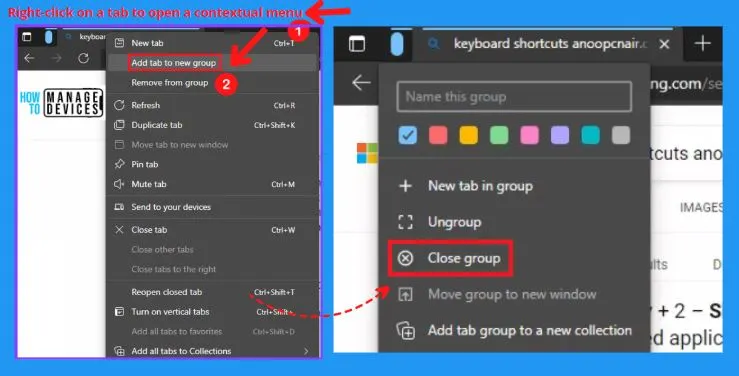Viewport: 739px width, 376px height.
Task: Click the IMAGES search tab on the right page
Action: (701, 207)
